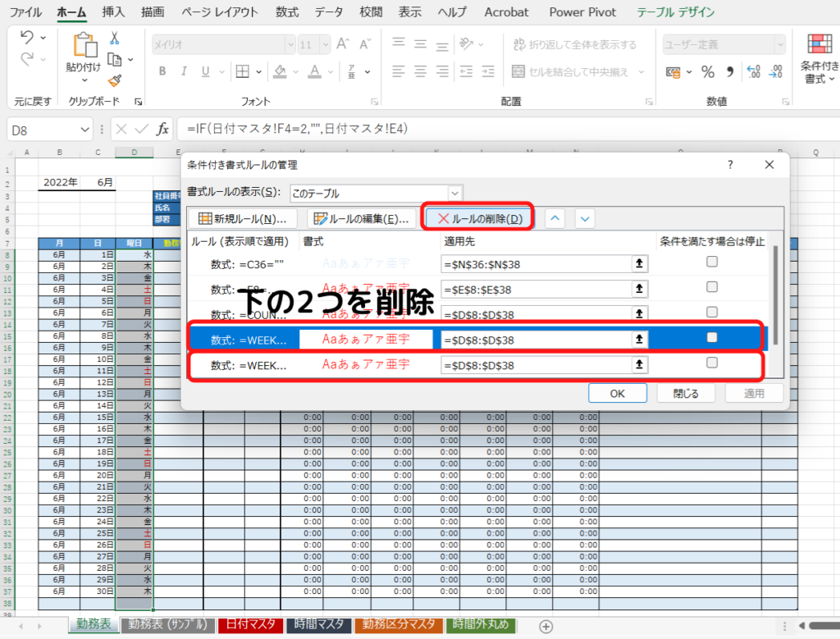The height and width of the screenshot is (639, 840).
Task: Expand the Paste options arrow
Action: 84,80
